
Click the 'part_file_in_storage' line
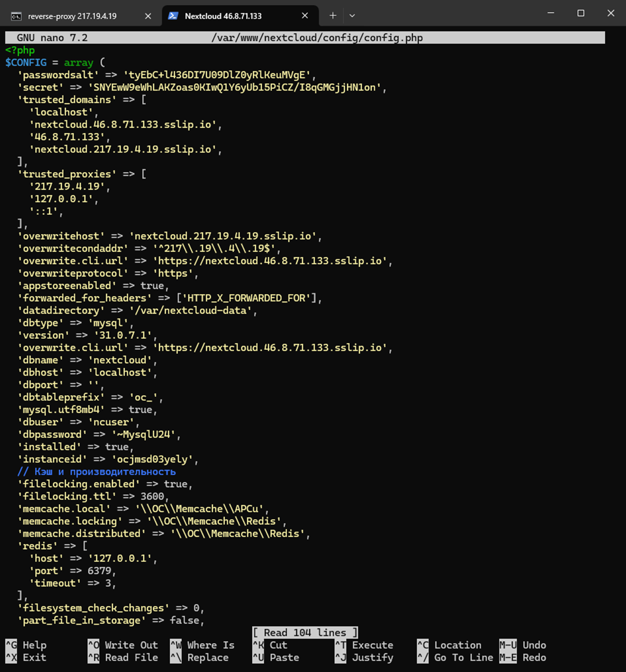[x=111, y=620]
